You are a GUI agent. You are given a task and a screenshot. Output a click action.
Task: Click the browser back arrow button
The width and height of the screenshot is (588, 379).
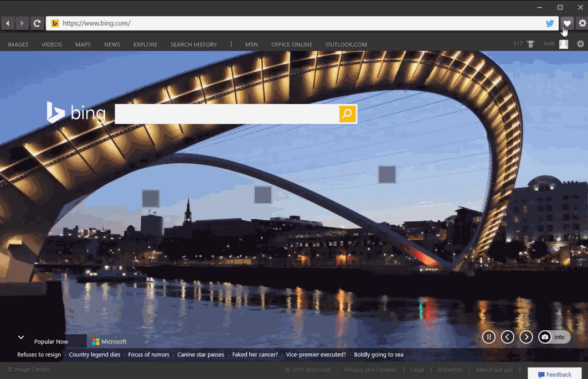(8, 23)
